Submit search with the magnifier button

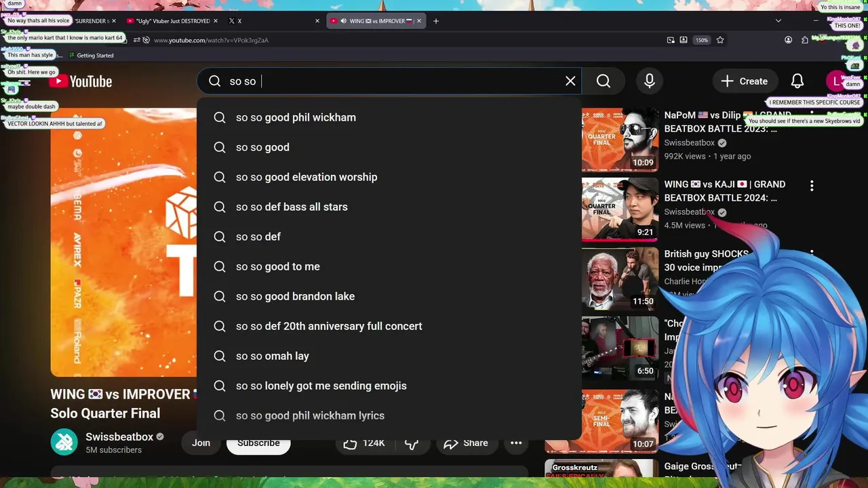(x=604, y=81)
